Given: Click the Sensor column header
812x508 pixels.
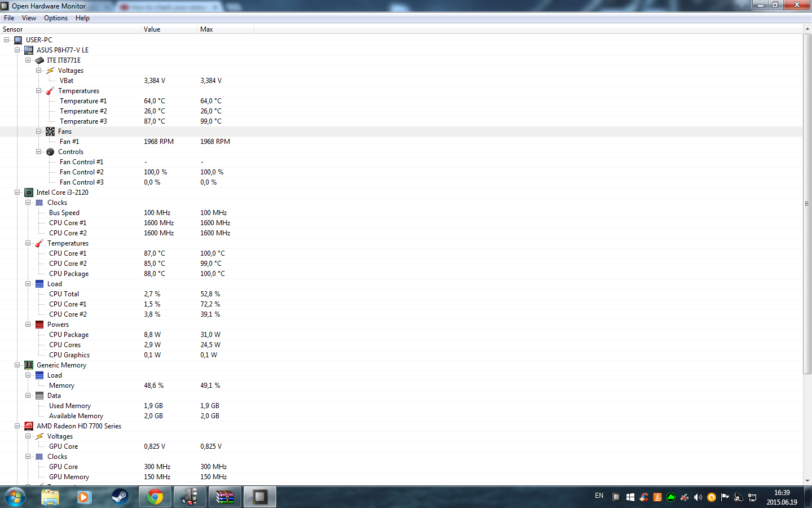Looking at the screenshot, I should (x=70, y=29).
